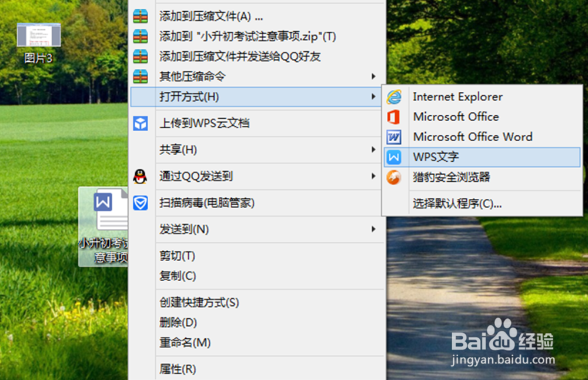
Task: Choose 剪切(T) from context menu
Action: coord(258,256)
